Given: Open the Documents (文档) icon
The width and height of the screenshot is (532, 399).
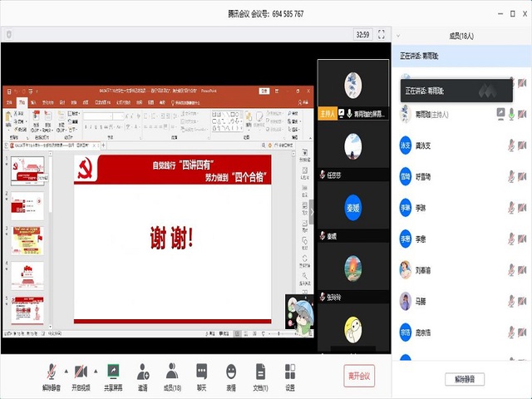Looking at the screenshot, I should 260,376.
